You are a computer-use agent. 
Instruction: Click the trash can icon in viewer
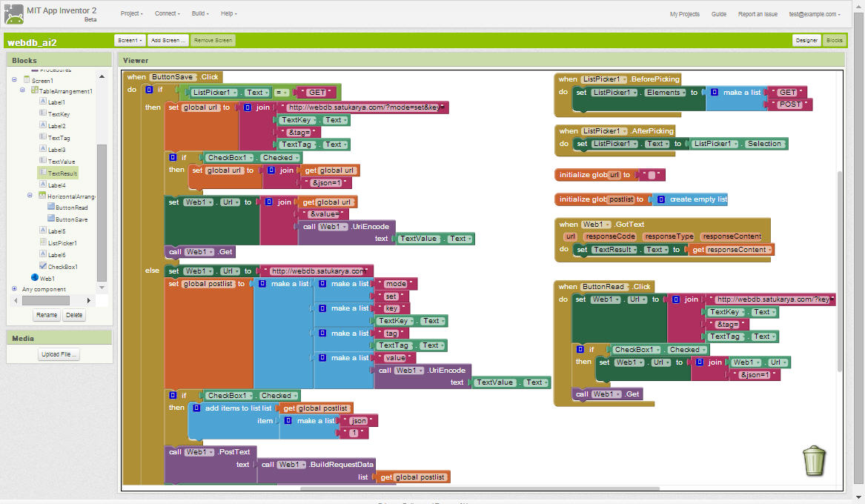[814, 460]
